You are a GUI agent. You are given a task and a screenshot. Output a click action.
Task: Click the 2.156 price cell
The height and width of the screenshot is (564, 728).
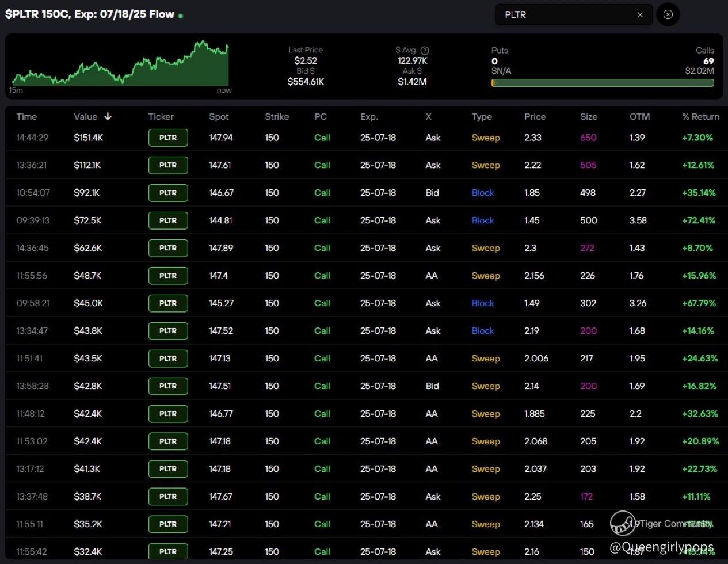click(x=534, y=276)
